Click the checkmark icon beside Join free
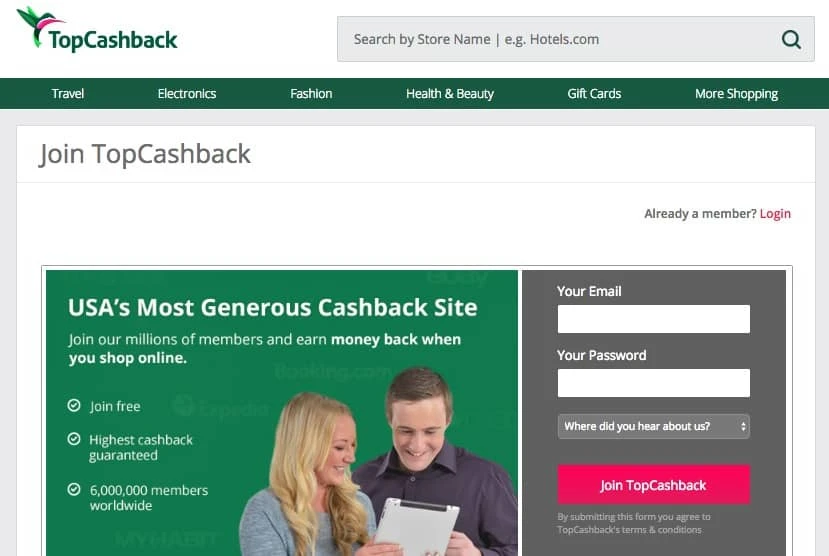The image size is (829, 556). coord(74,405)
